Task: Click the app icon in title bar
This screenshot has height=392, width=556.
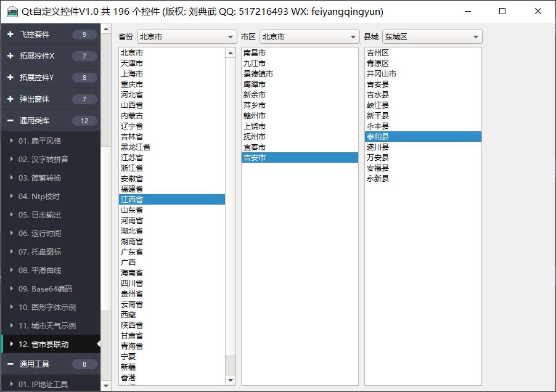Action: [12, 11]
